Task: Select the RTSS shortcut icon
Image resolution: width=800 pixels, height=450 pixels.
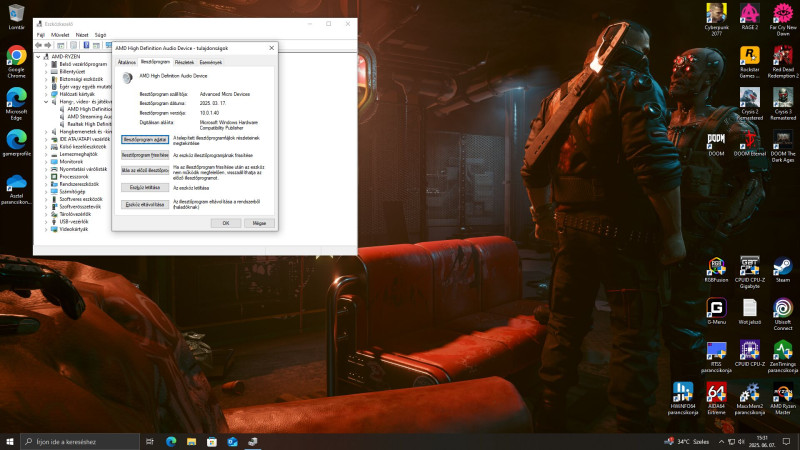Action: coord(716,357)
